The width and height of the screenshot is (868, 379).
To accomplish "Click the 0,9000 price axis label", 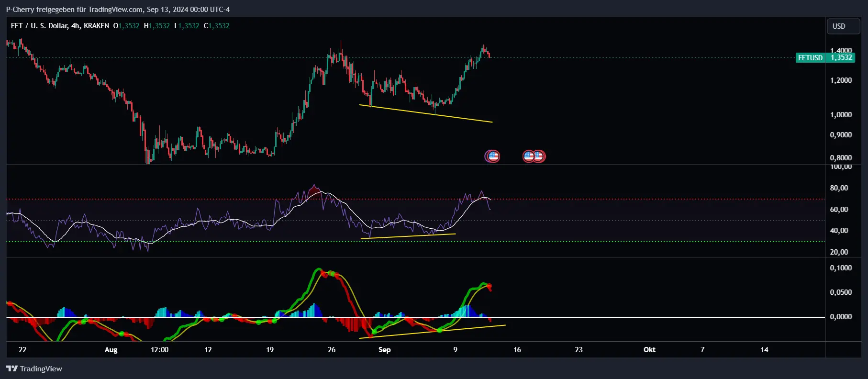I will pos(841,135).
